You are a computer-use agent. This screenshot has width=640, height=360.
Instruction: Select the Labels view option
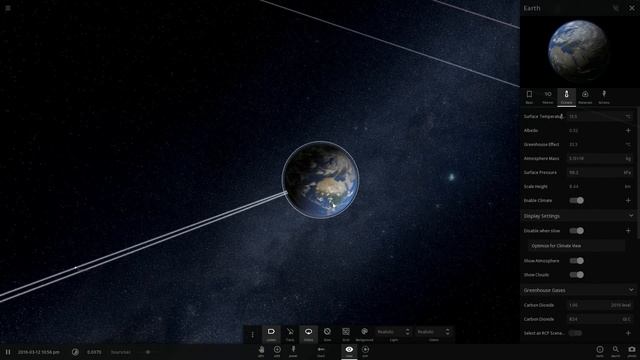click(x=271, y=334)
